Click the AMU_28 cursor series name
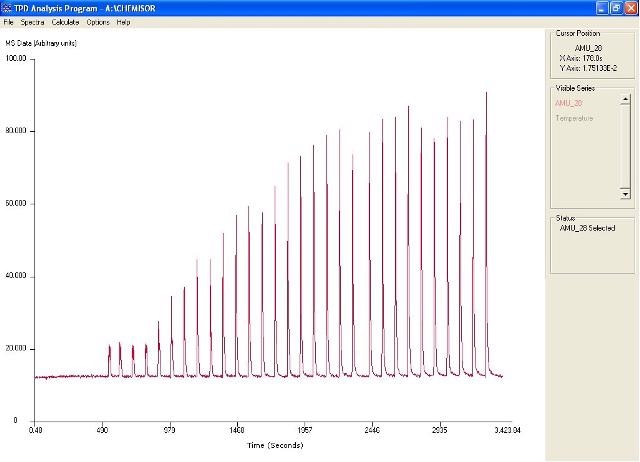The height and width of the screenshot is (462, 640). pyautogui.click(x=588, y=48)
